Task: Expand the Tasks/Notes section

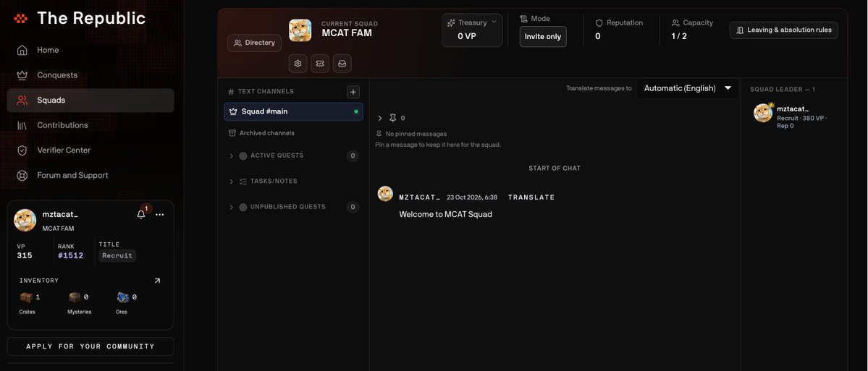Action: pyautogui.click(x=293, y=182)
